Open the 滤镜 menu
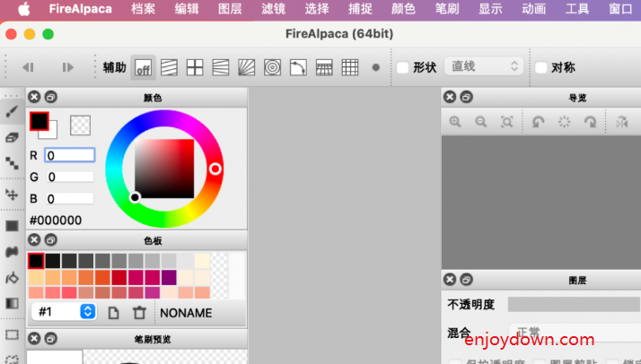Viewport: 641px width, 364px height. [273, 9]
